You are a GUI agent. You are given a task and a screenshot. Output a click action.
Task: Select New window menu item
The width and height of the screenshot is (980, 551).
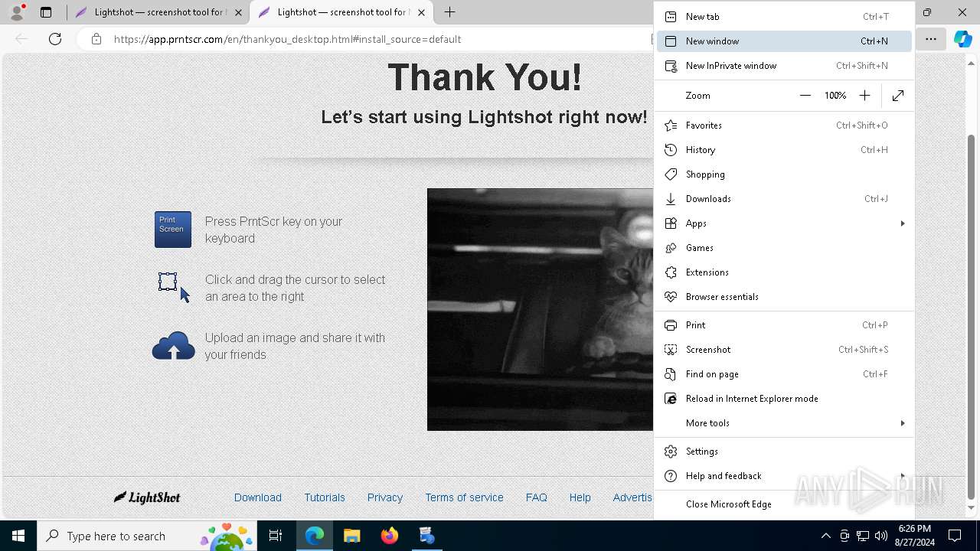(784, 41)
